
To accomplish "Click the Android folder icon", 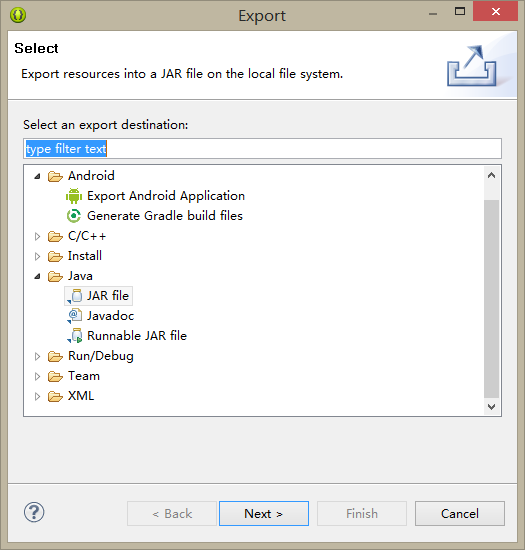I will (x=55, y=176).
